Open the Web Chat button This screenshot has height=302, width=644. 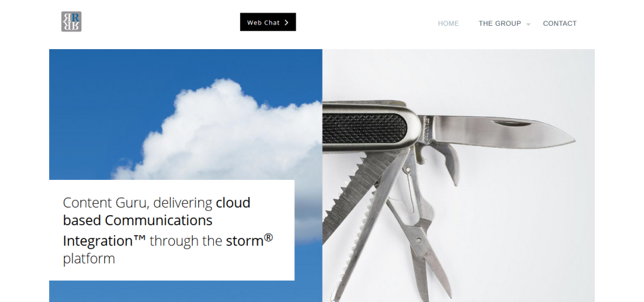pos(268,22)
